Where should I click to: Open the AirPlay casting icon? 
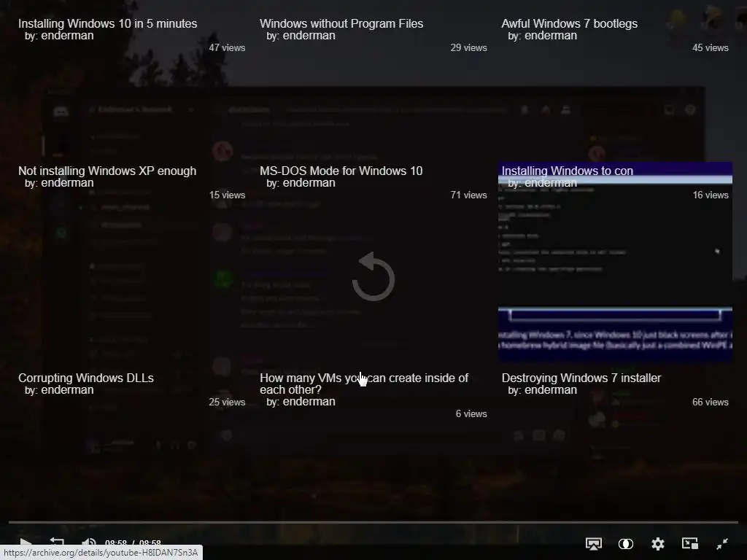coord(594,544)
